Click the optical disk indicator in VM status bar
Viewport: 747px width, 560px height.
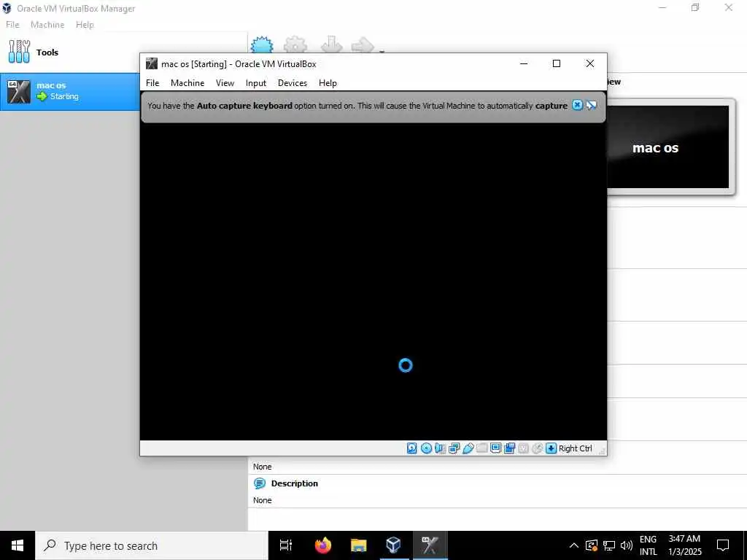[x=426, y=448]
